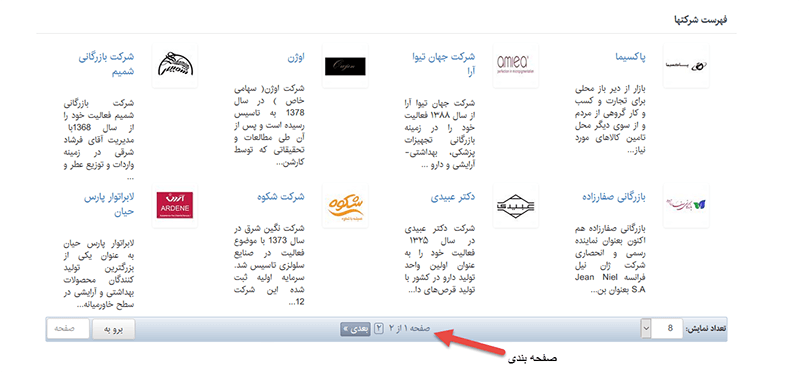Click the اوژن description mentioning 1378
Screen dimensions: 800x372
269,127
